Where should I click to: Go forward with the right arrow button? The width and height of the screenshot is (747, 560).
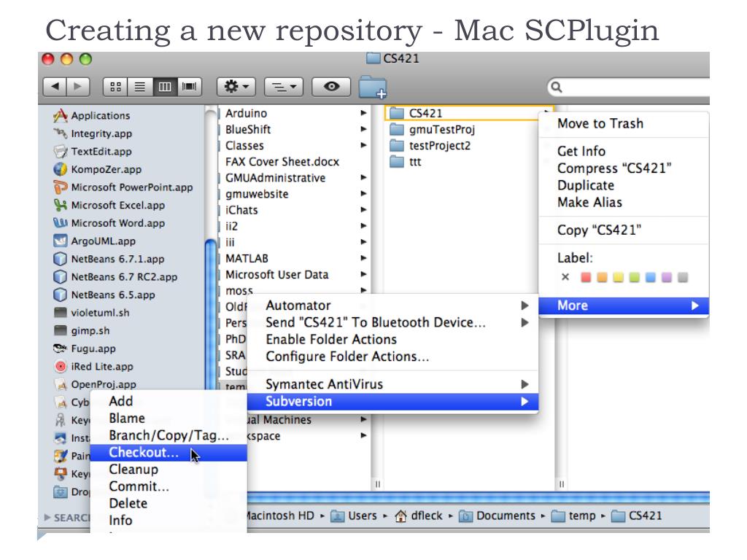click(x=77, y=87)
